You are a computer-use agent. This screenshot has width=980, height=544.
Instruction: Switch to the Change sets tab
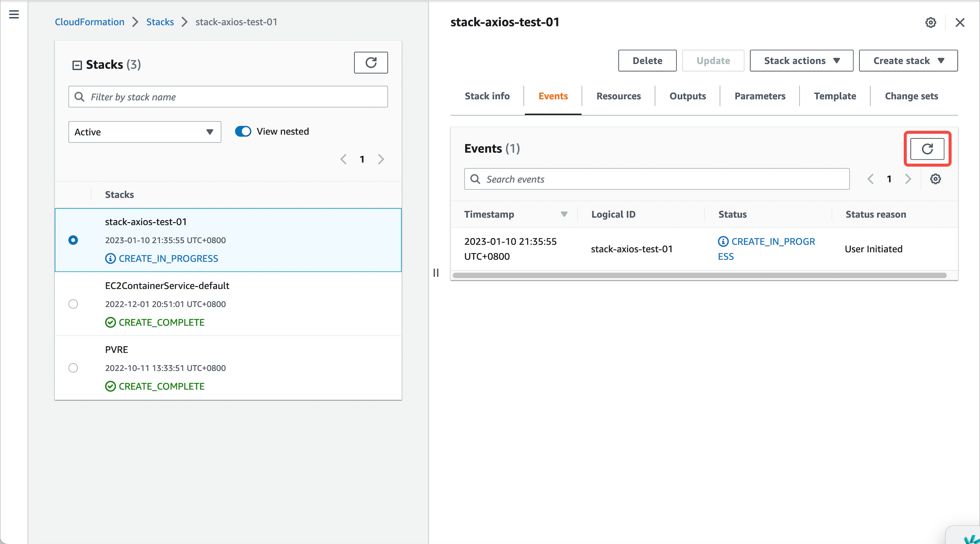coord(911,96)
